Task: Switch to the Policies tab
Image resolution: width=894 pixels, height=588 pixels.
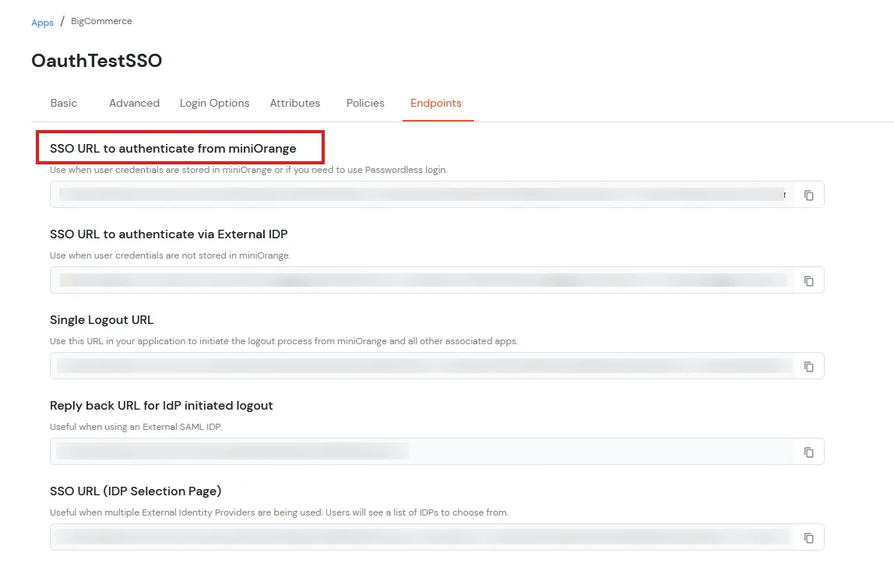Action: click(x=365, y=103)
